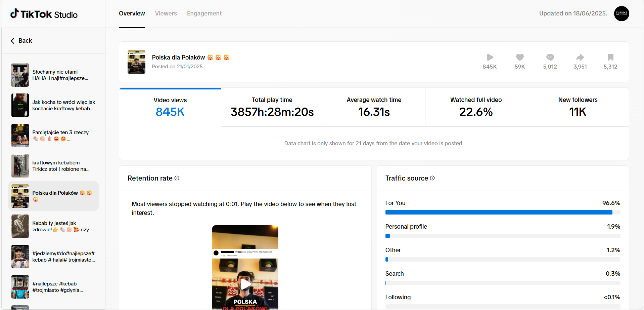Image resolution: width=644 pixels, height=310 pixels.
Task: Open Traffic source info tooltip icon
Action: (432, 178)
